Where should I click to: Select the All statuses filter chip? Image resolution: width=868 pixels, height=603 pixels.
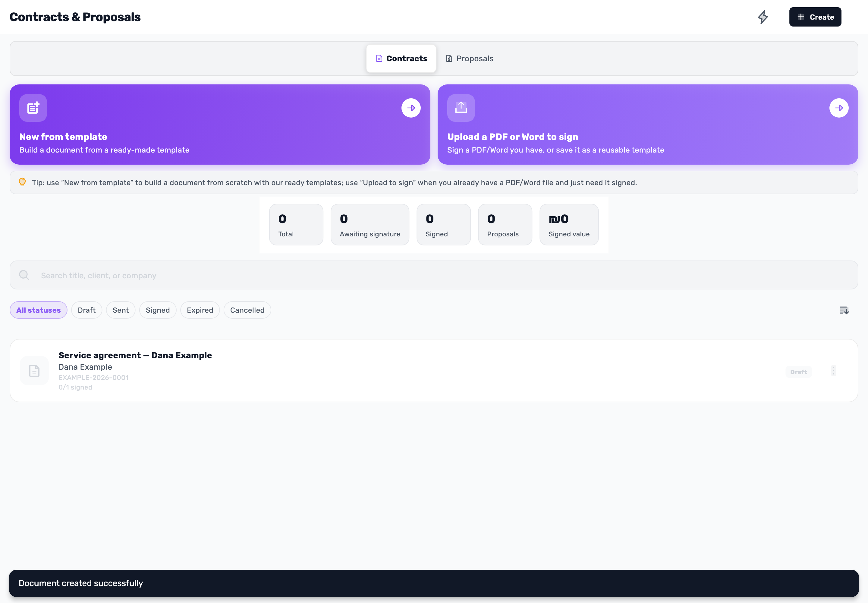tap(39, 310)
